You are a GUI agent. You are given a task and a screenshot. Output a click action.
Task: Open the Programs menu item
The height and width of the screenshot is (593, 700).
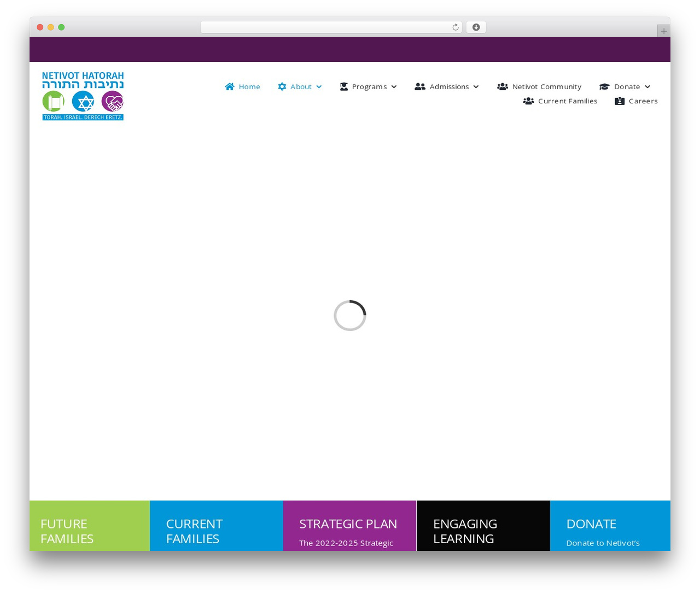(369, 86)
